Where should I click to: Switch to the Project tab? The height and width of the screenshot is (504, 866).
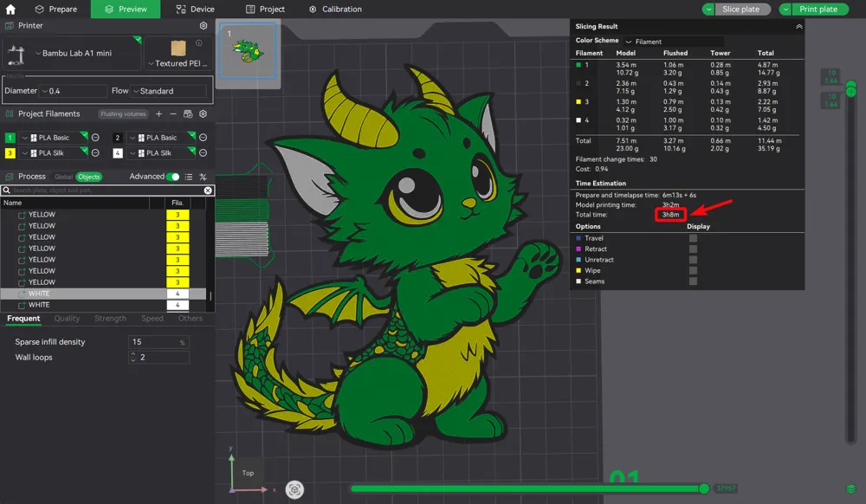click(265, 10)
